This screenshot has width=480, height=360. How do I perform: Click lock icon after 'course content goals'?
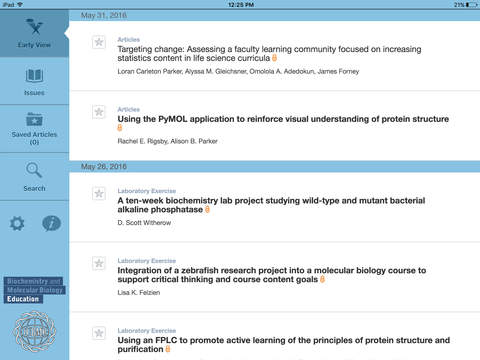(x=322, y=279)
